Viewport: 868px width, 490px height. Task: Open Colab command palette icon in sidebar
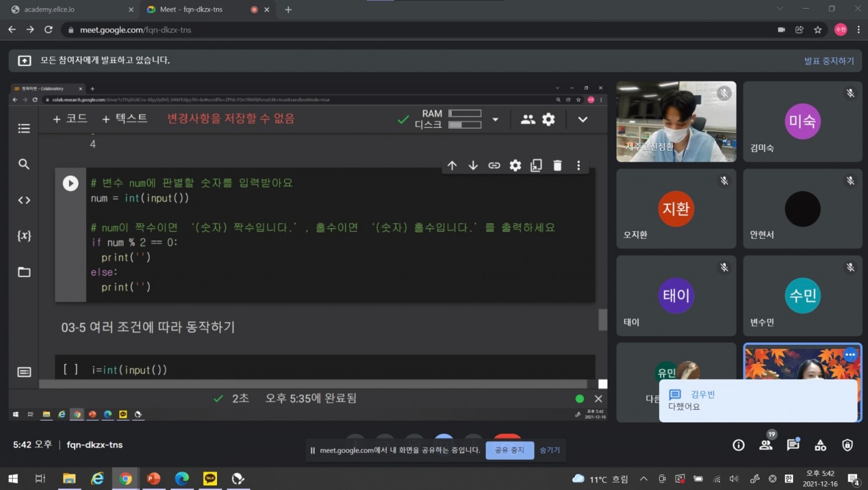tap(24, 372)
